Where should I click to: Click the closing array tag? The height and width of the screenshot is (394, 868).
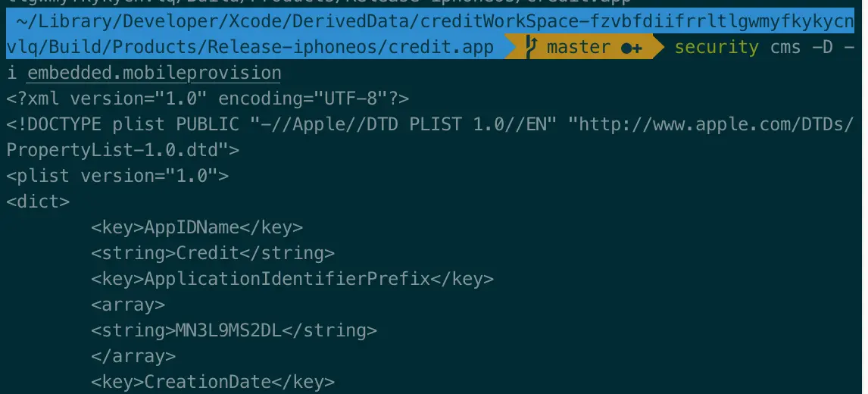pos(133,356)
